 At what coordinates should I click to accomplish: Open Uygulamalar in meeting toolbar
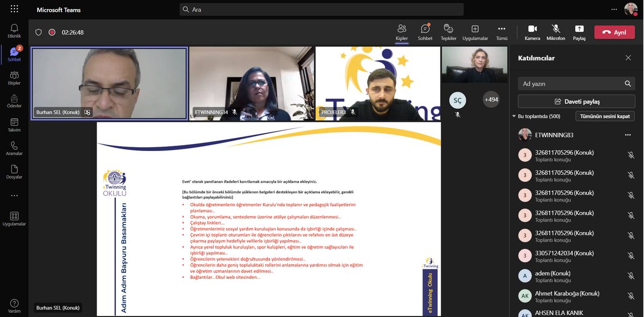click(475, 32)
